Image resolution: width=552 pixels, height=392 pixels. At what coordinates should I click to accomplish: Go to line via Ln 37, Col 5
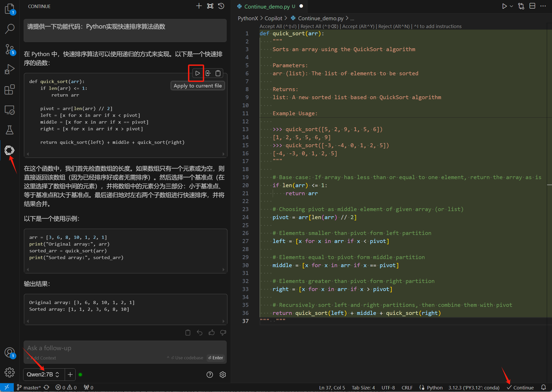332,388
